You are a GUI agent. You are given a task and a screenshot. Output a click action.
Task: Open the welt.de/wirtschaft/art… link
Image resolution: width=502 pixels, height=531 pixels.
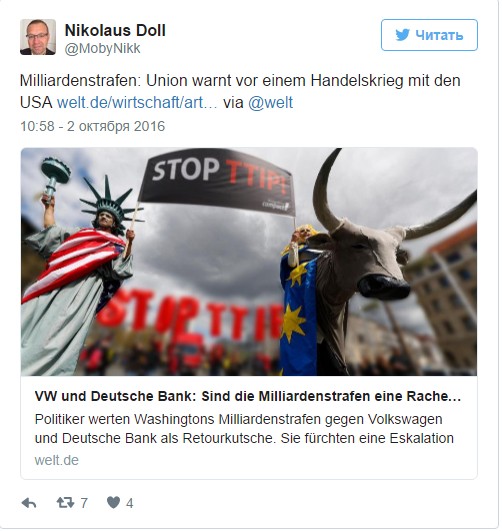tap(137, 103)
